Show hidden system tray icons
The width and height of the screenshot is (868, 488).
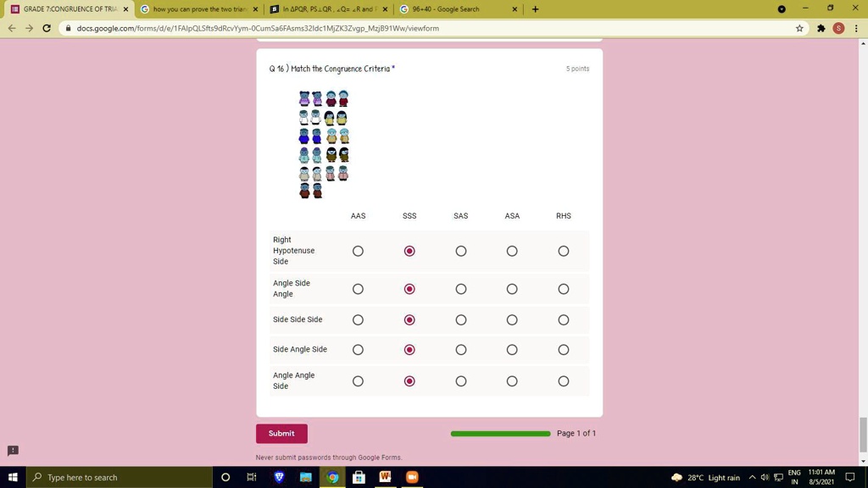tap(753, 478)
